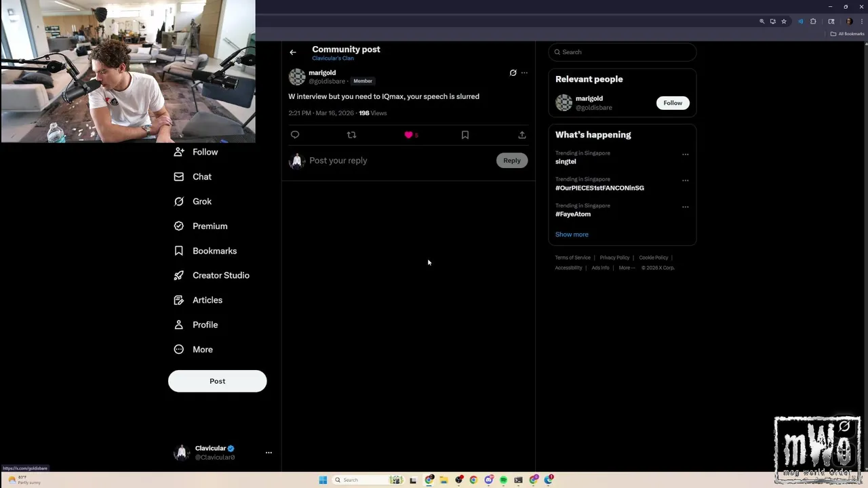
Task: Open Articles from the sidebar
Action: click(198, 300)
